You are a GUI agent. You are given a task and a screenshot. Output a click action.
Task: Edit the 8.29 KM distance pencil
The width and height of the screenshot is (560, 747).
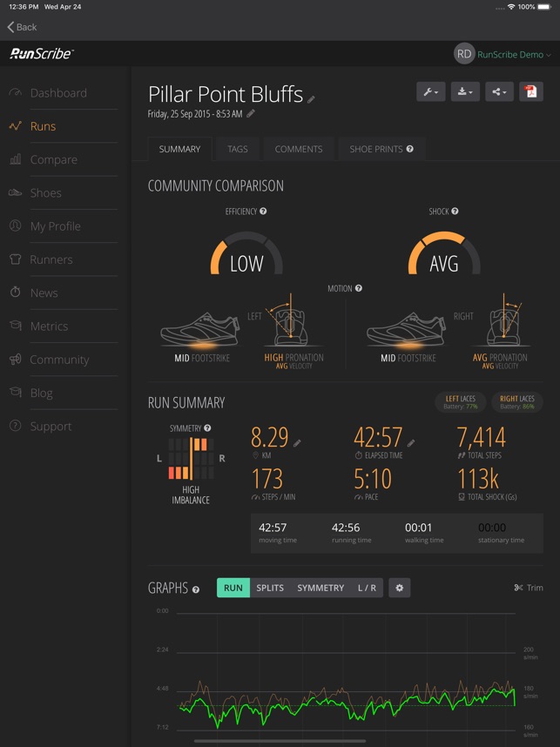pyautogui.click(x=297, y=443)
